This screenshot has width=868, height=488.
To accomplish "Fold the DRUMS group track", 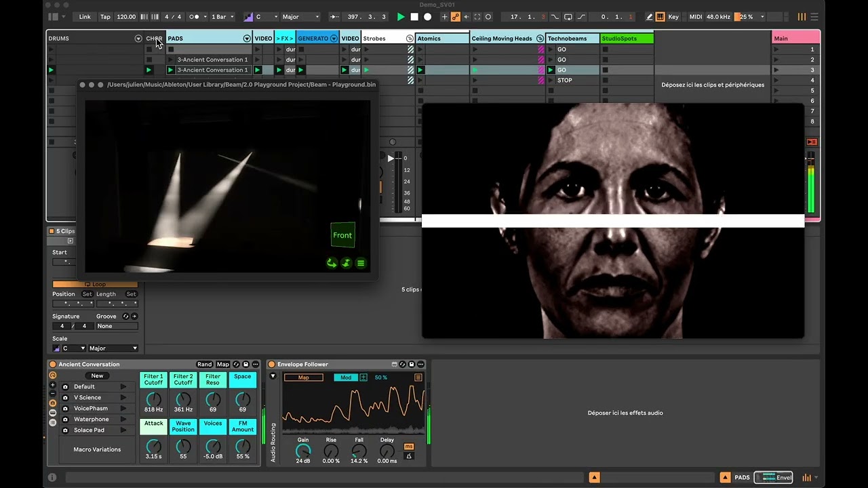I will [x=138, y=39].
